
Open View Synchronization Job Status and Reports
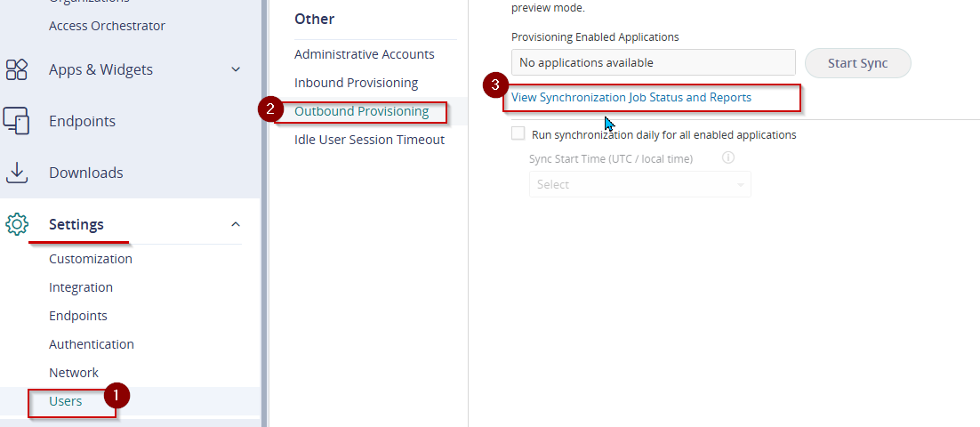[x=631, y=98]
